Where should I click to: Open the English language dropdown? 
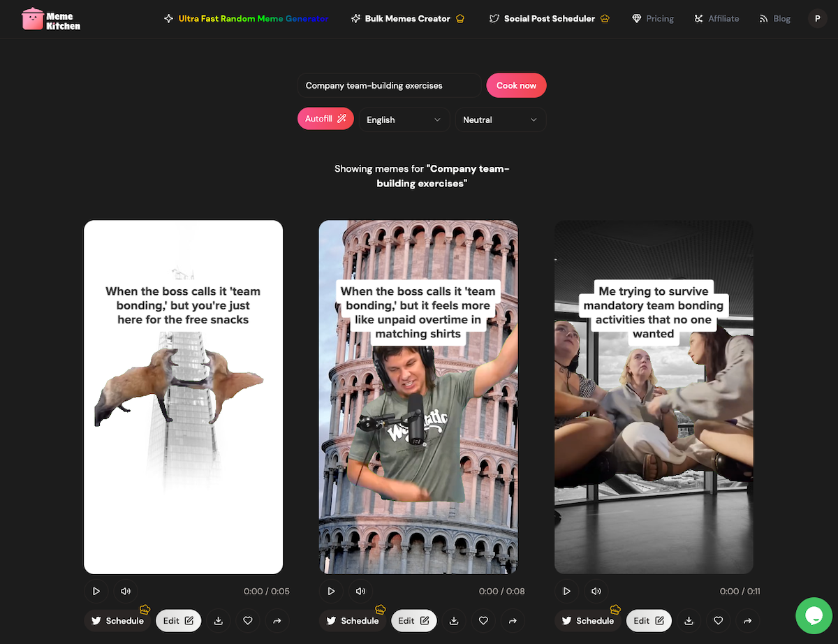[x=404, y=119]
